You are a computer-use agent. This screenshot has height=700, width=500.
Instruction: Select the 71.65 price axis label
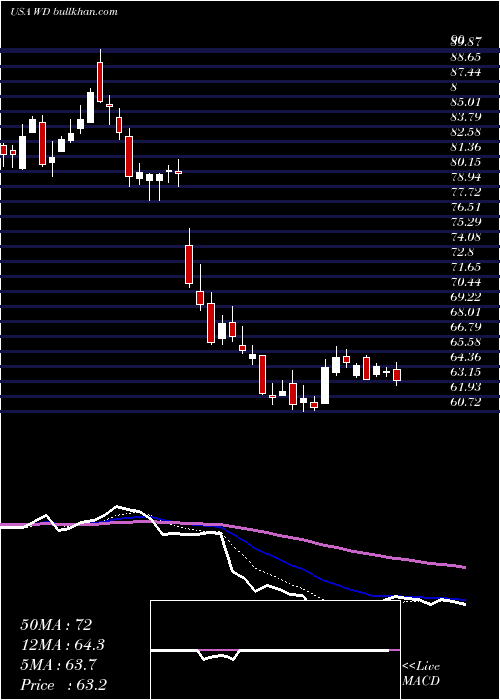(x=465, y=267)
